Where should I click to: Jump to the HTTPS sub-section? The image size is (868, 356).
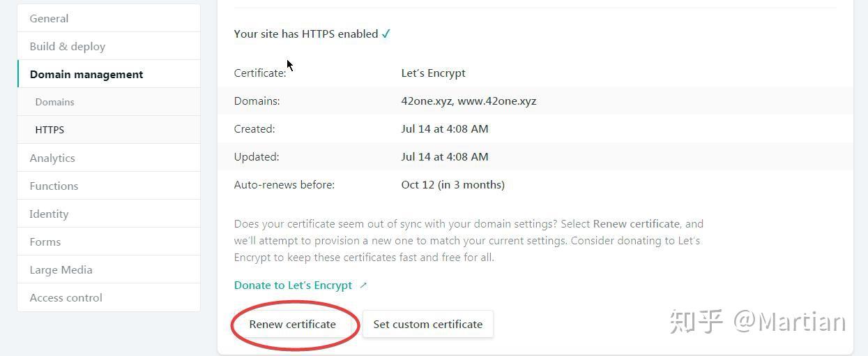click(x=50, y=130)
